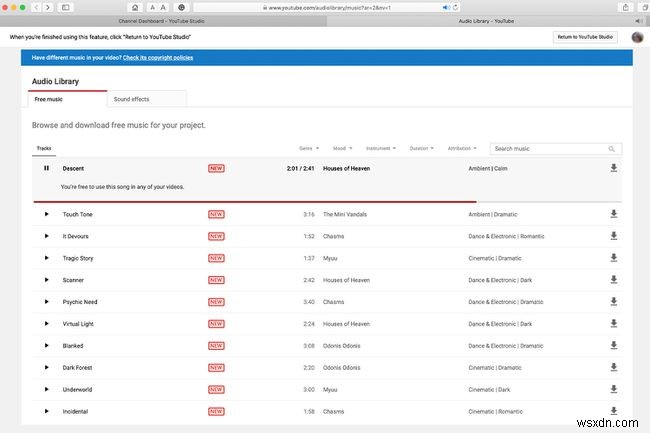Viewport: 650px width, 433px height.
Task: Play the Underworld track
Action: point(46,389)
